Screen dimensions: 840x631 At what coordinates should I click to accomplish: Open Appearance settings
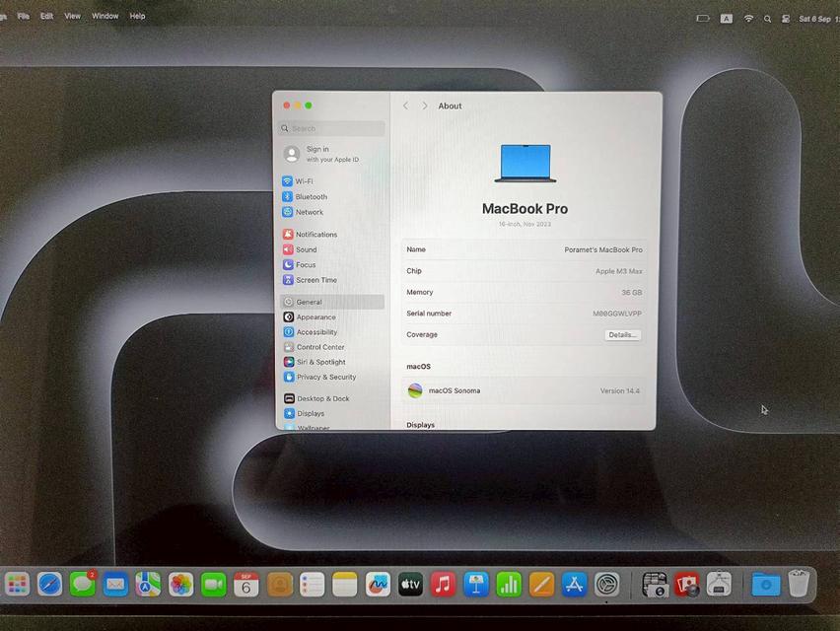click(x=310, y=317)
